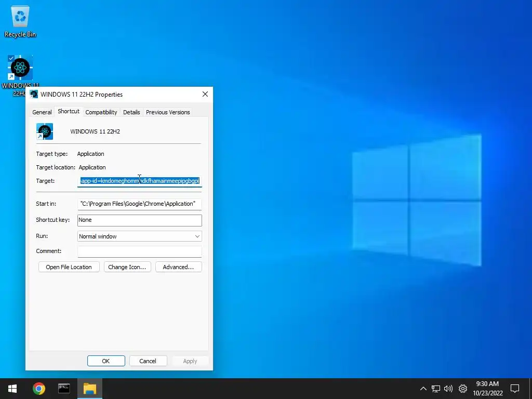Click the Properties title bar icon
Image resolution: width=532 pixels, height=399 pixels.
tap(34, 95)
